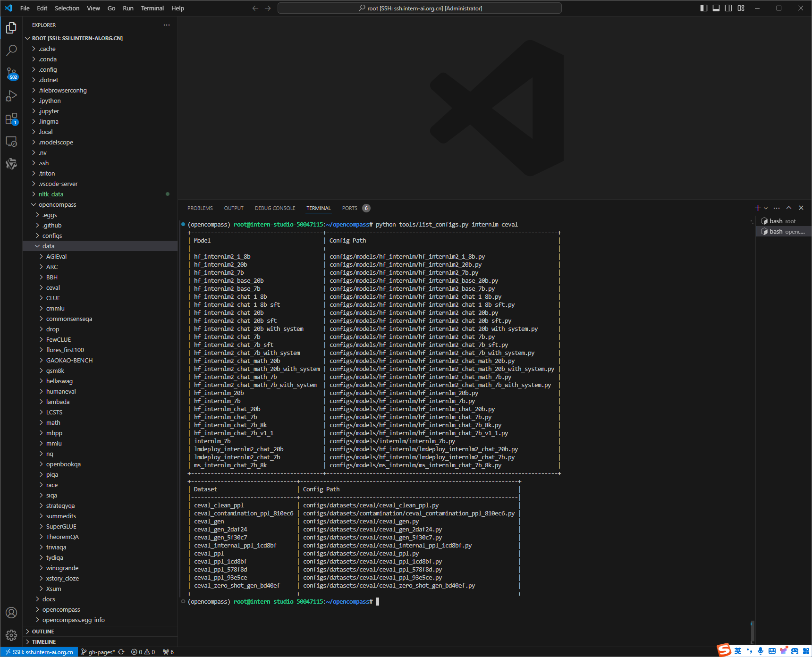The width and height of the screenshot is (812, 657).
Task: Expand the humaneval folder
Action: pyautogui.click(x=100, y=391)
